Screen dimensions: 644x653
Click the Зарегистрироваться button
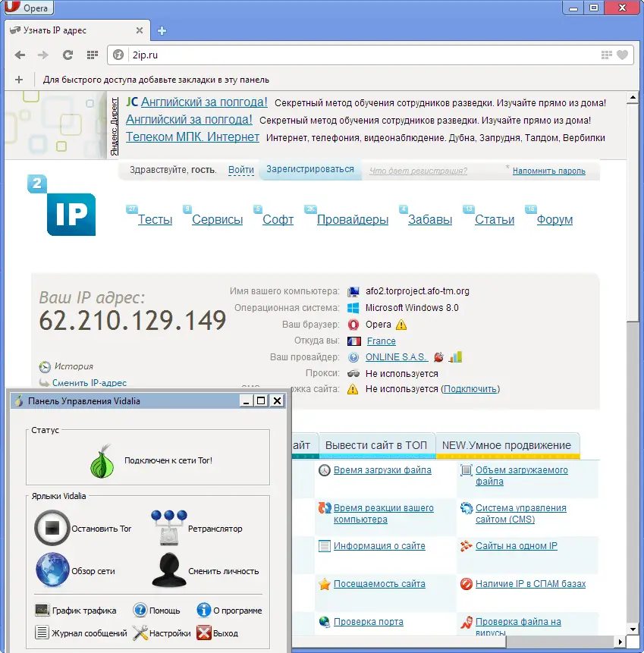[x=310, y=169]
